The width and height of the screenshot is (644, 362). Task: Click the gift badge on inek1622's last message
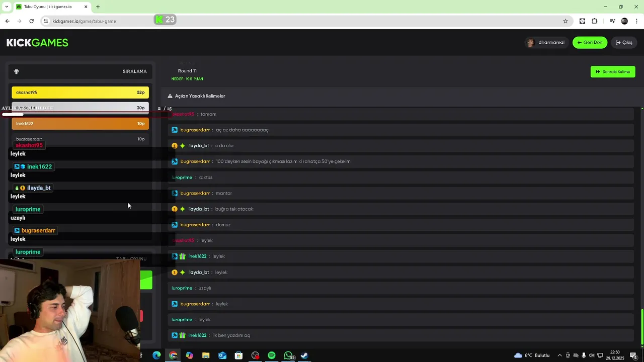[183, 335]
